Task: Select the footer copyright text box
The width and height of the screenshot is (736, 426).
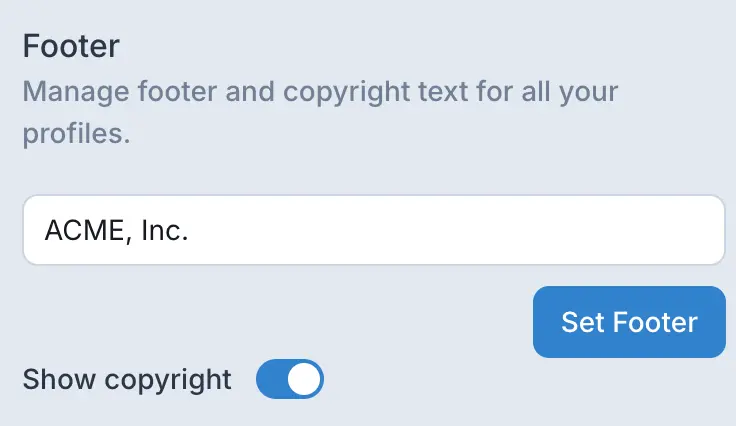Action: 373,230
